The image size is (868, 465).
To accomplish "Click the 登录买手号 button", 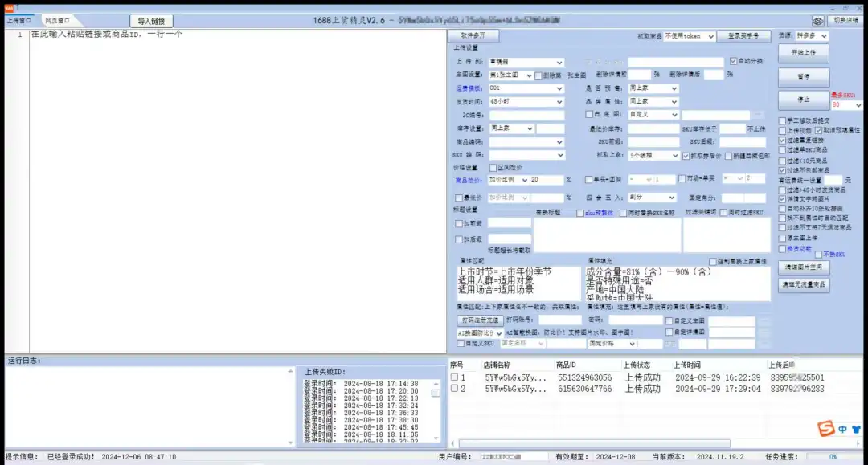I will 743,36.
